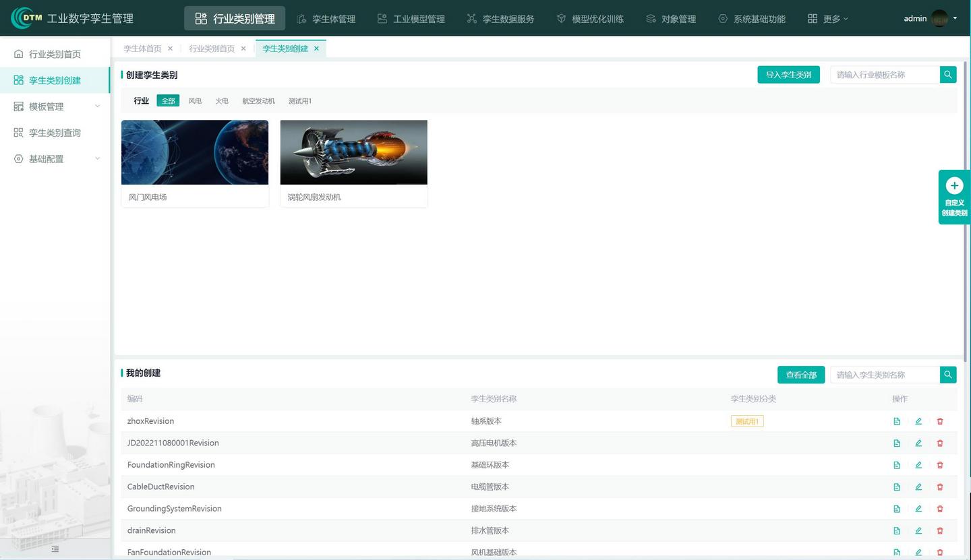
Task: View details icon for CableDuctRevision row
Action: [x=897, y=487]
